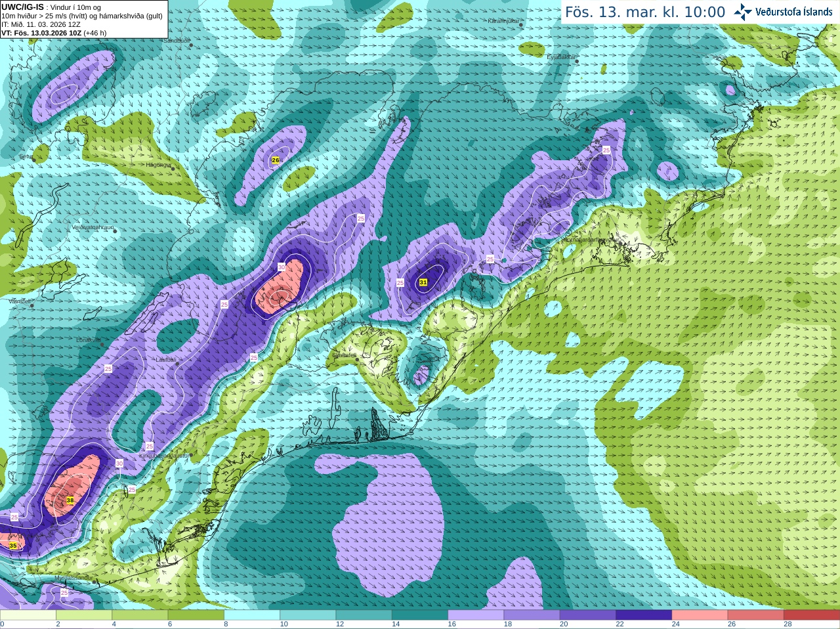Click the 22–24 m/s dark indigo swatch
Image resolution: width=840 pixels, height=629 pixels.
click(x=644, y=615)
